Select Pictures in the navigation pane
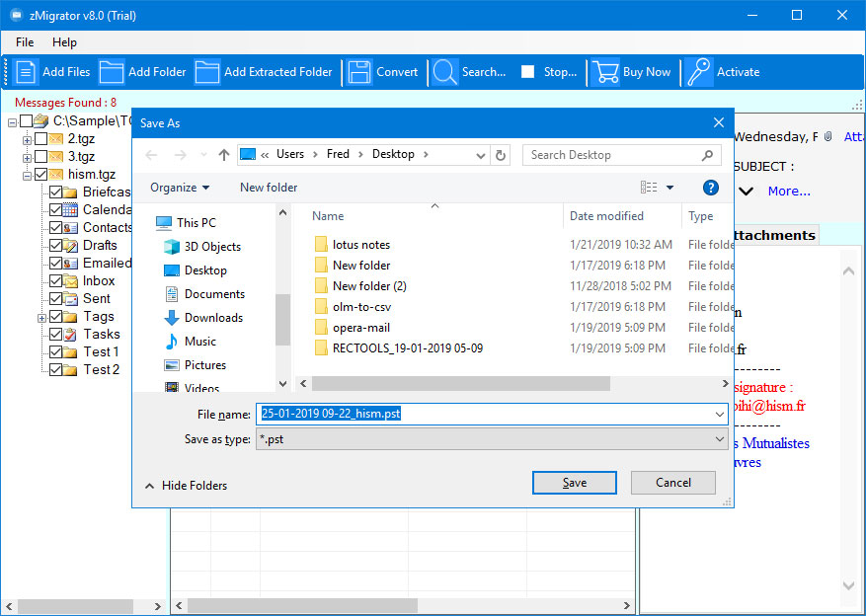This screenshot has width=866, height=616. tap(196, 365)
